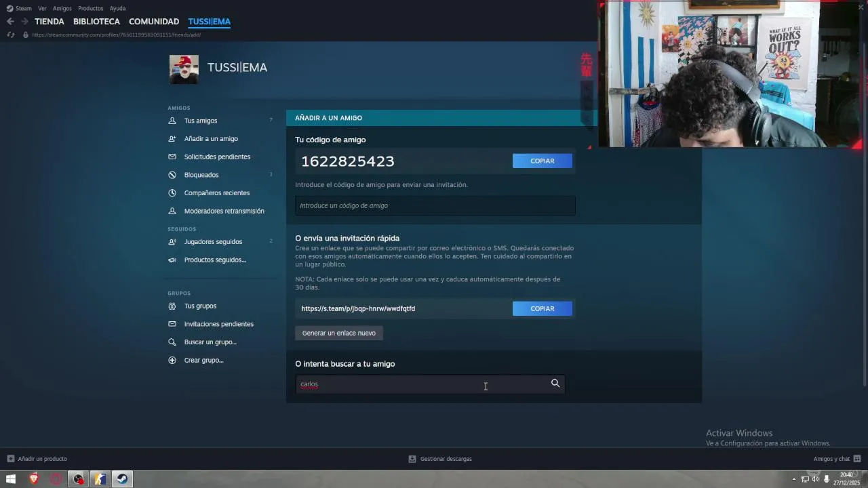The height and width of the screenshot is (488, 868).
Task: Click the search magnifier in friend search box
Action: point(555,384)
